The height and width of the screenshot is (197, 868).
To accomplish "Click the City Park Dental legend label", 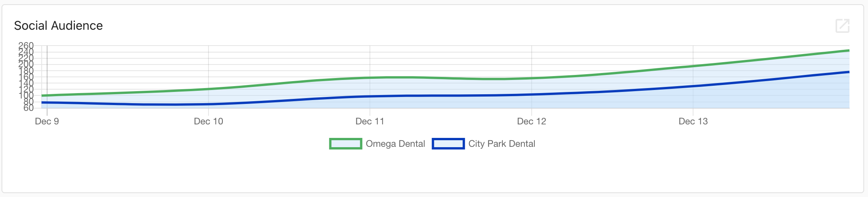I will tap(502, 144).
